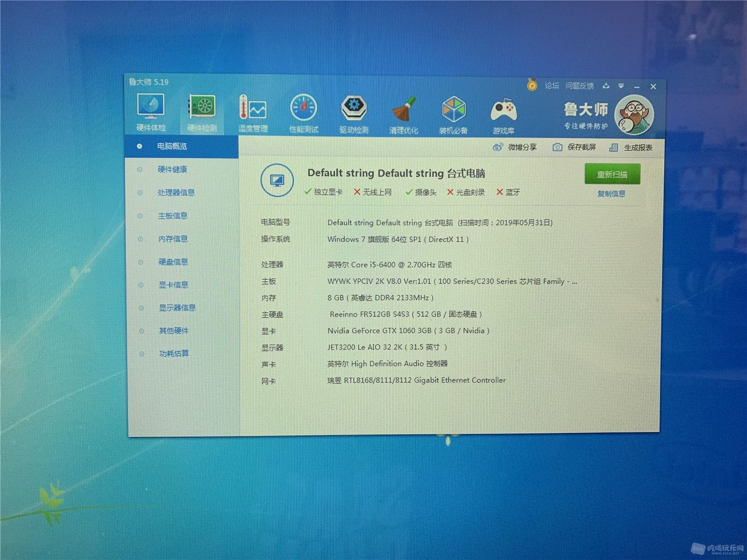This screenshot has height=560, width=747.
Task: Click the Master Lu avatar portrait
Action: pyautogui.click(x=634, y=115)
